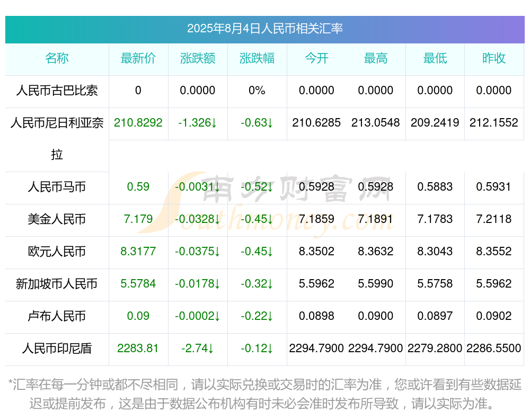Click low value 8.3043

point(435,252)
